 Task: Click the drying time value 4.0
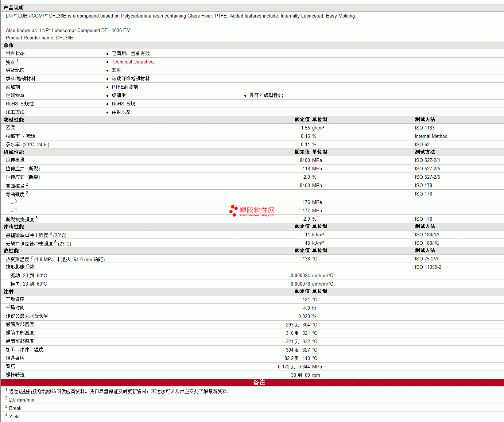coord(307,308)
